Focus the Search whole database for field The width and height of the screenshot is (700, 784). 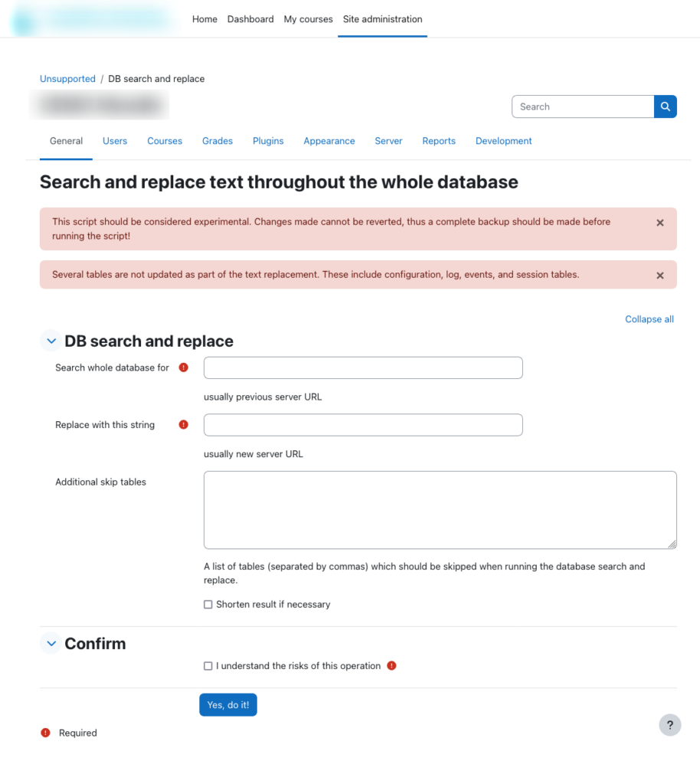[x=363, y=367]
